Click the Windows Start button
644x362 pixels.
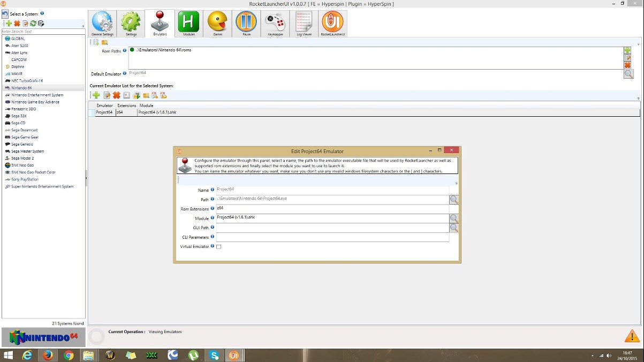click(8, 355)
